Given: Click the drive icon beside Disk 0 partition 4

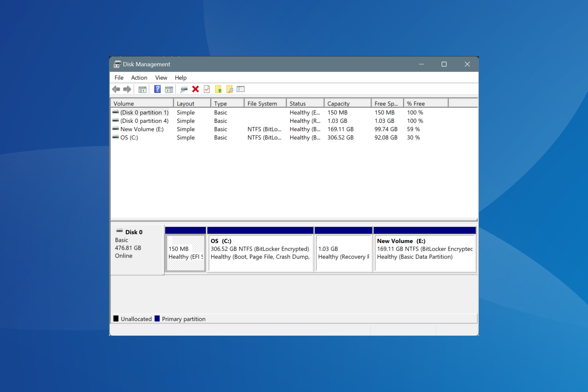Looking at the screenshot, I should 116,120.
